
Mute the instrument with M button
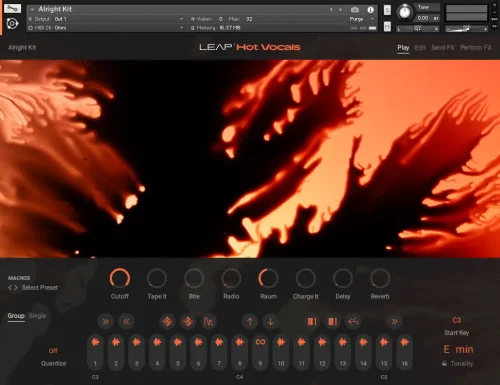click(x=387, y=26)
